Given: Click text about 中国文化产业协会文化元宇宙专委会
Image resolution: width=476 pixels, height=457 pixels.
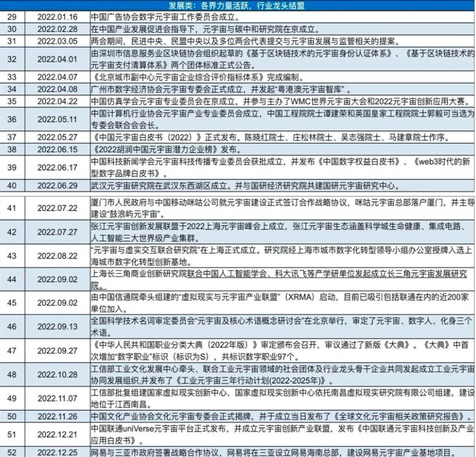Looking at the screenshot, I should (x=283, y=416).
